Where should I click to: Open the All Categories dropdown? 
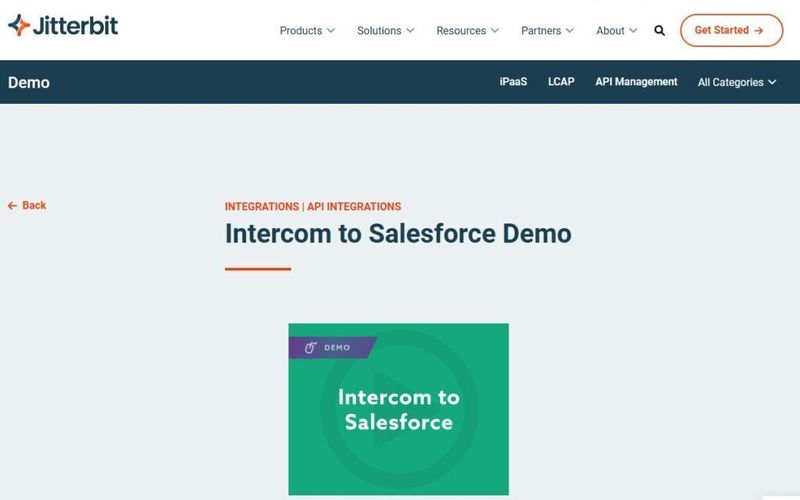tap(737, 82)
